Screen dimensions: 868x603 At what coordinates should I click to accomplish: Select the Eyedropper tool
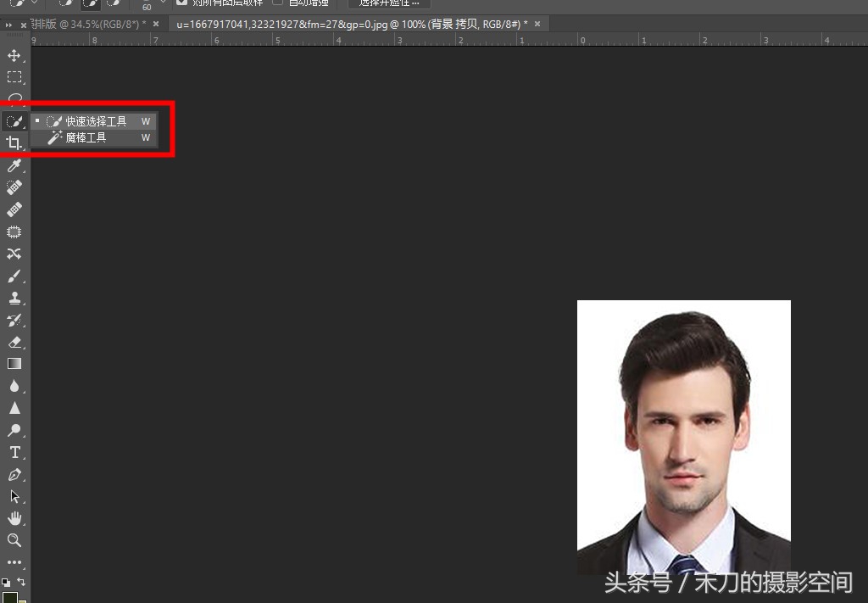[x=14, y=165]
